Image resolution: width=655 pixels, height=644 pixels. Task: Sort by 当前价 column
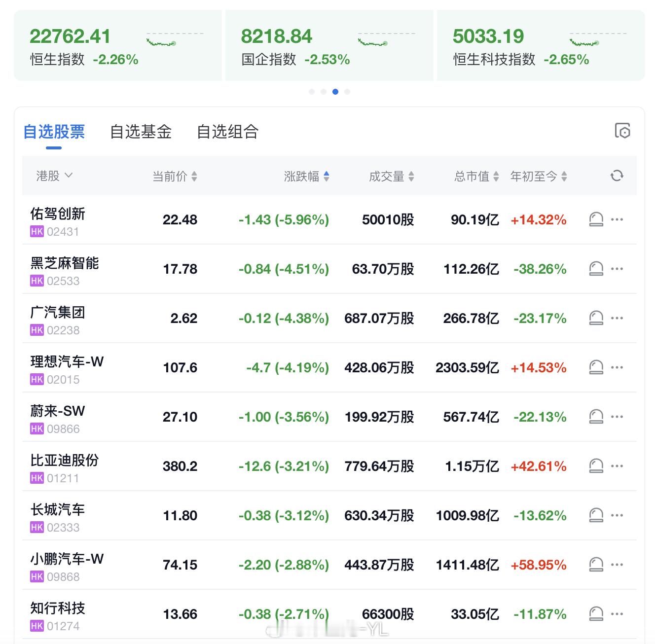[175, 176]
